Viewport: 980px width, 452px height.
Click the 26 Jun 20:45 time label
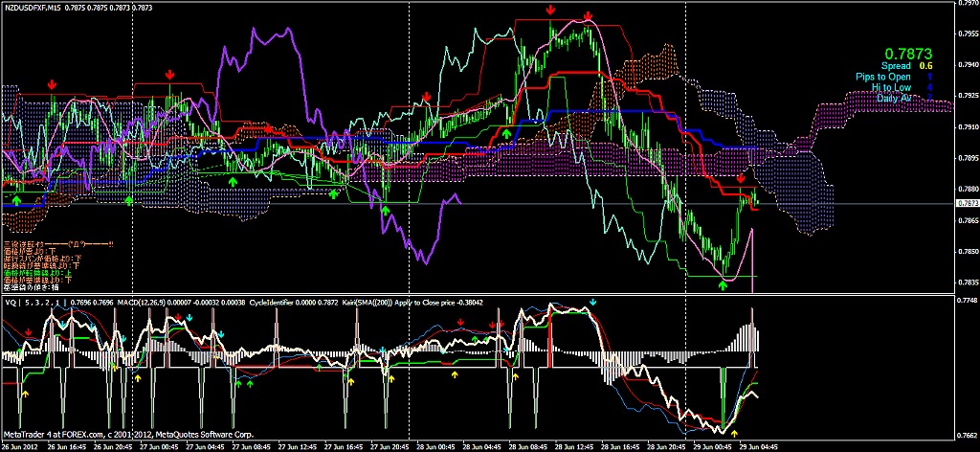click(112, 447)
